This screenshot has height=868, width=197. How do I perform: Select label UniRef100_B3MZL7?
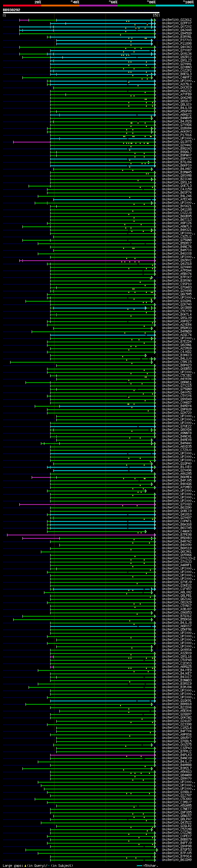[177, 768]
